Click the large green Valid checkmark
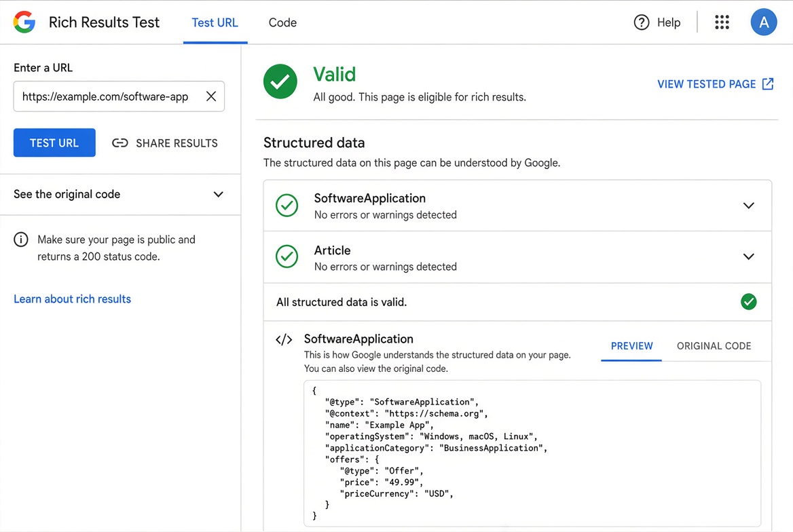The width and height of the screenshot is (793, 532). coord(280,81)
